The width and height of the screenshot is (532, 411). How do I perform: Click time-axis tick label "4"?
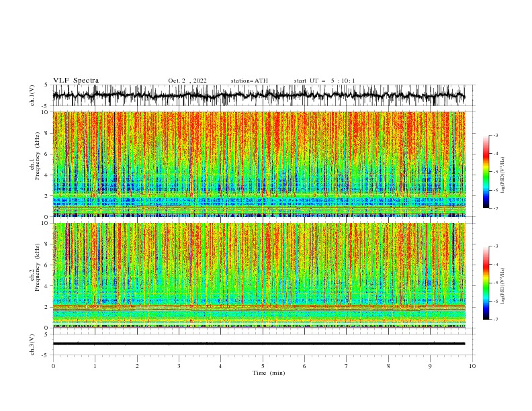(x=220, y=366)
